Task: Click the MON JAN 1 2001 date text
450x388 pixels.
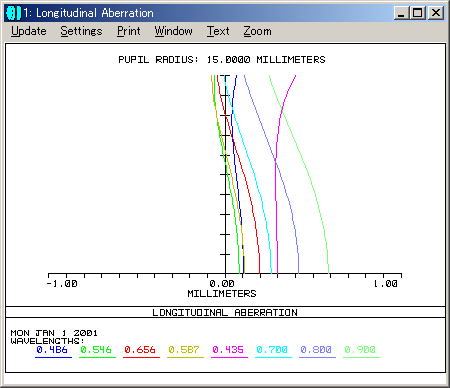Action: [x=54, y=333]
